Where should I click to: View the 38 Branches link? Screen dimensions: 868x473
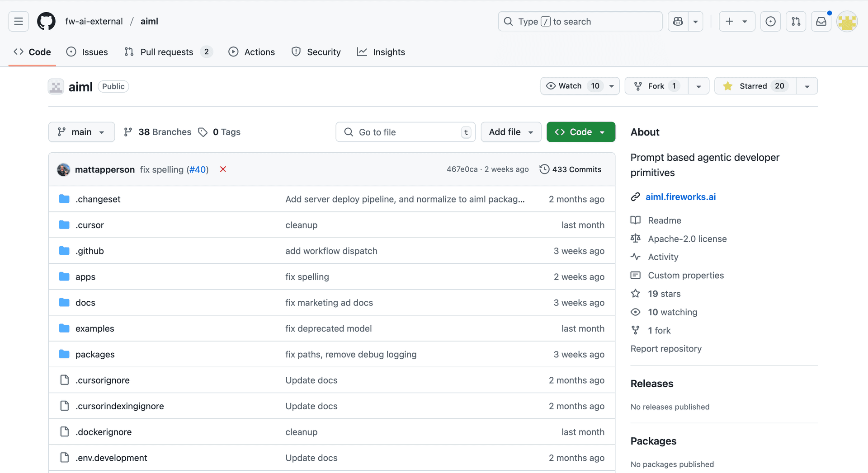[158, 132]
